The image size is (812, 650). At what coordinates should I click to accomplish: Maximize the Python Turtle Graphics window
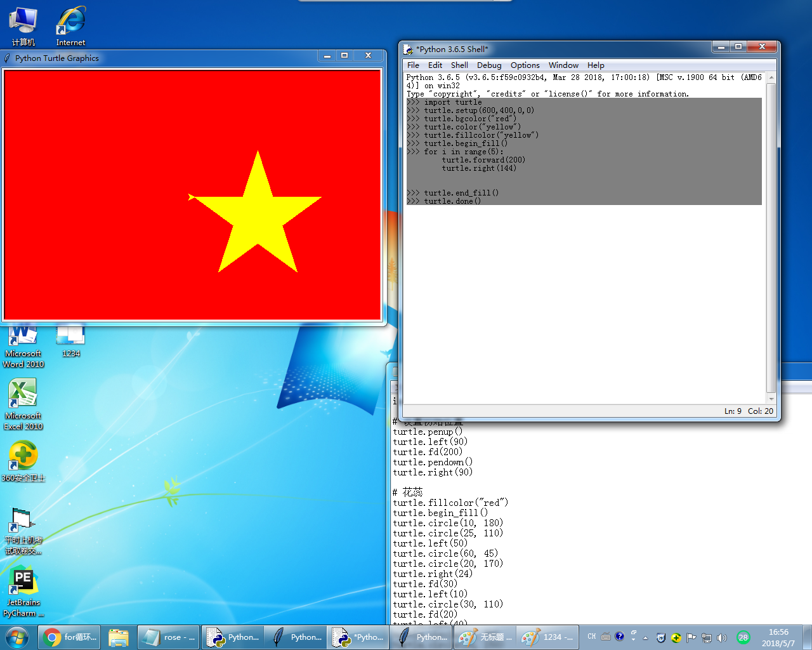click(x=344, y=56)
